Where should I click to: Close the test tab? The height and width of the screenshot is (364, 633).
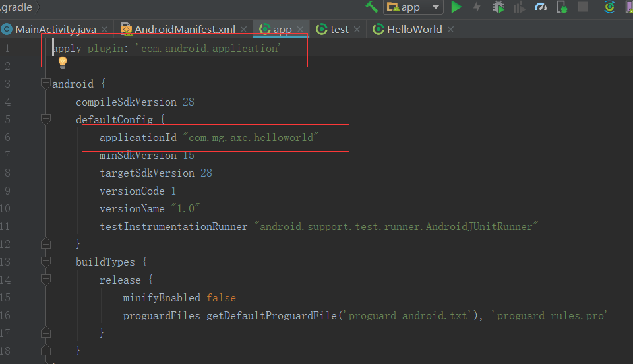pos(357,30)
